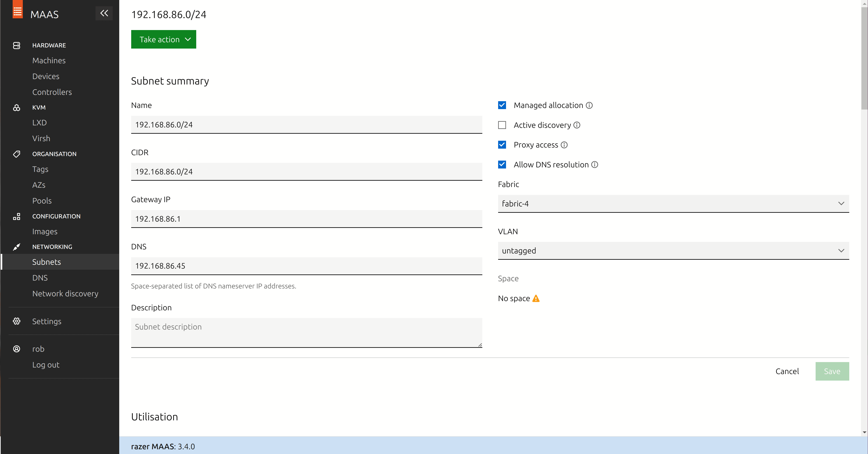Click the Gateway IP input field
Screen dimensions: 868x454
pos(307,219)
